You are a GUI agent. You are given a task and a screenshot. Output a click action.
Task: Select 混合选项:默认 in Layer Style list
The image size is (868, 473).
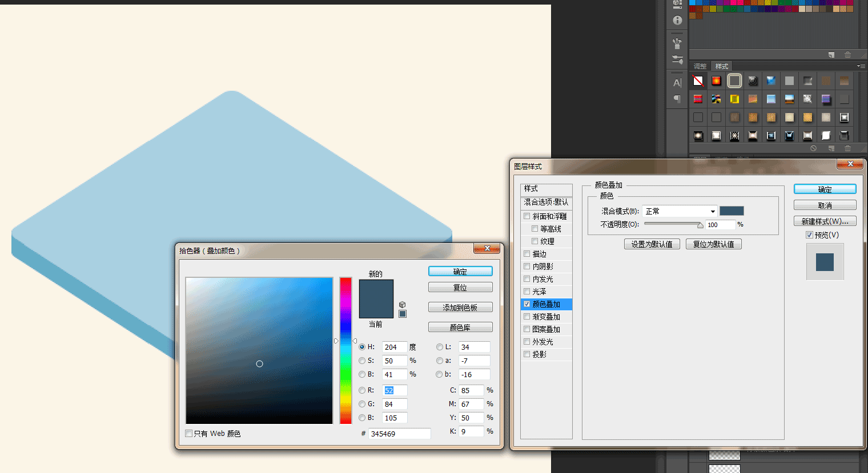(546, 202)
